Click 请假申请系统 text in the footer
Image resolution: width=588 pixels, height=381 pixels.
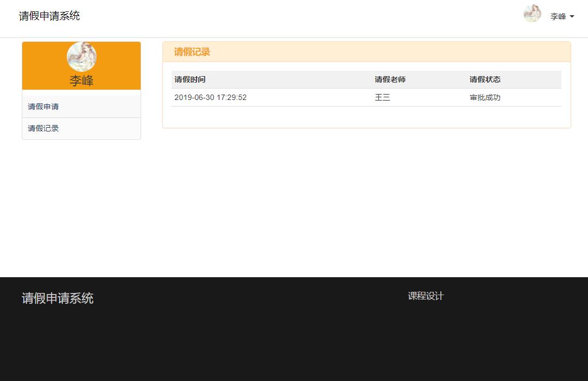(x=56, y=298)
